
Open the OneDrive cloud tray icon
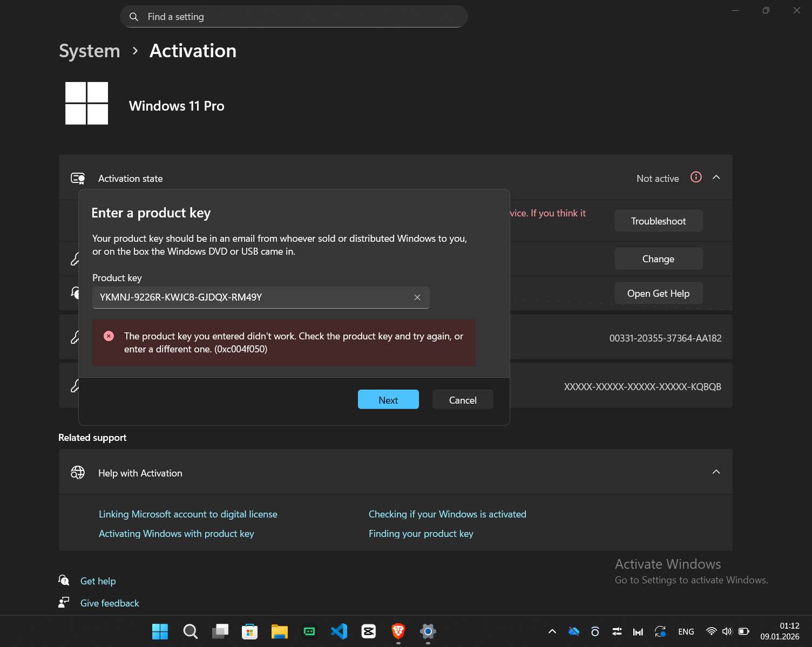(x=574, y=631)
